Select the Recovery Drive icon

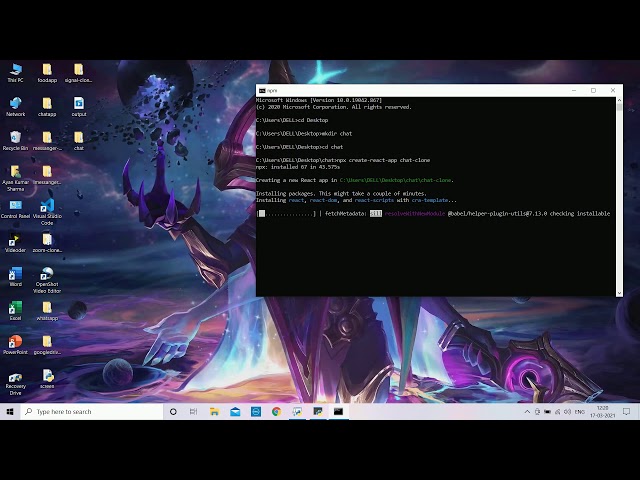(16, 382)
